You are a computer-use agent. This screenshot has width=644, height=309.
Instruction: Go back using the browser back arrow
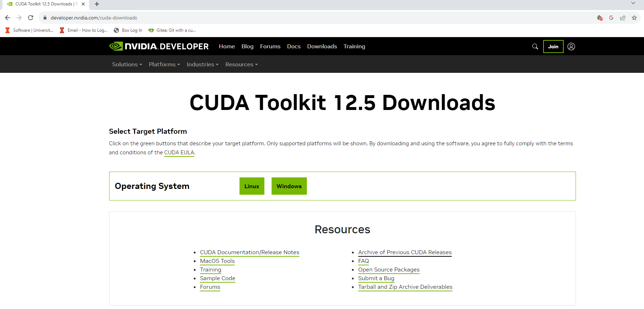[x=8, y=18]
